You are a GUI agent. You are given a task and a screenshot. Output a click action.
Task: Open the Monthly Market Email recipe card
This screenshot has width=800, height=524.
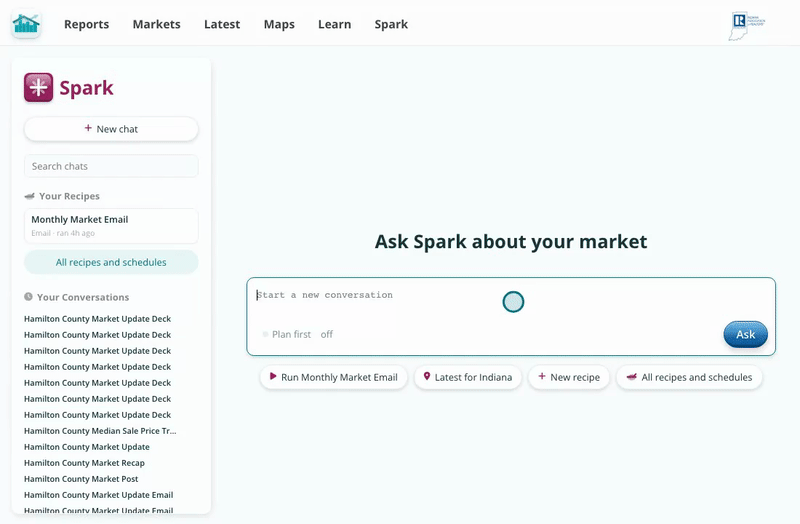tap(111, 226)
